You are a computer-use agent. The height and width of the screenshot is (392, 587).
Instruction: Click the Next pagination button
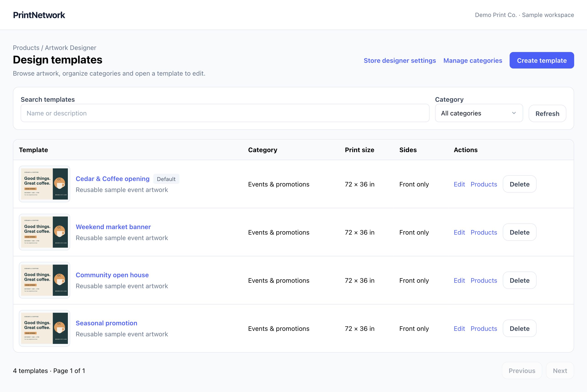coord(560,370)
